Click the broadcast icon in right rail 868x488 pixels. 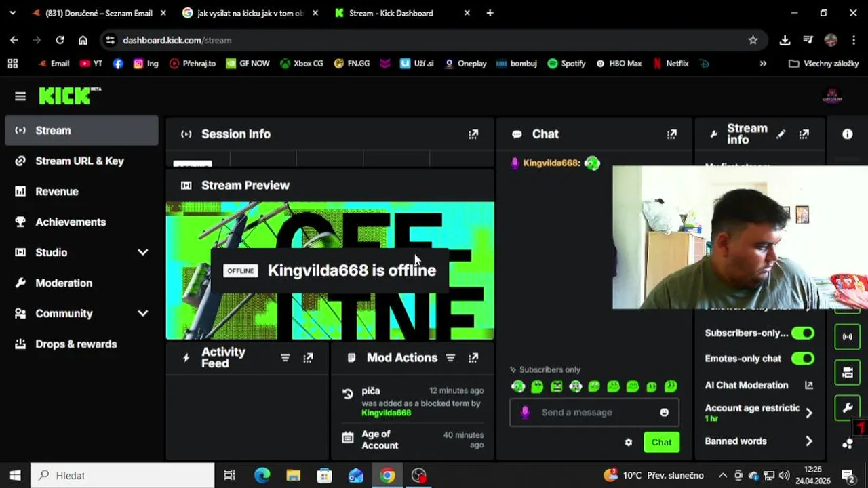848,337
